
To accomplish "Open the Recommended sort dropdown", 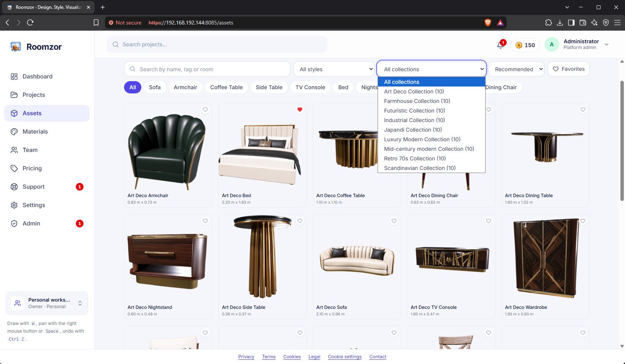I will point(516,69).
